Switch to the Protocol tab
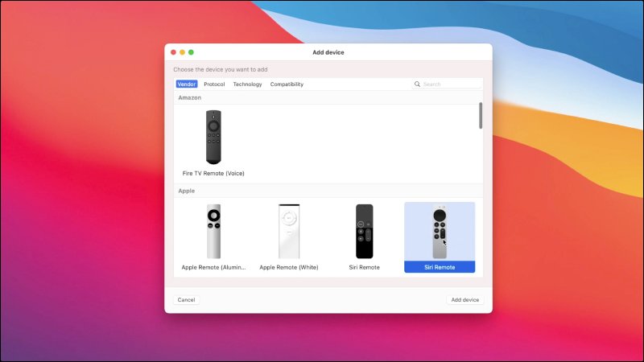The image size is (644, 362). click(x=214, y=84)
